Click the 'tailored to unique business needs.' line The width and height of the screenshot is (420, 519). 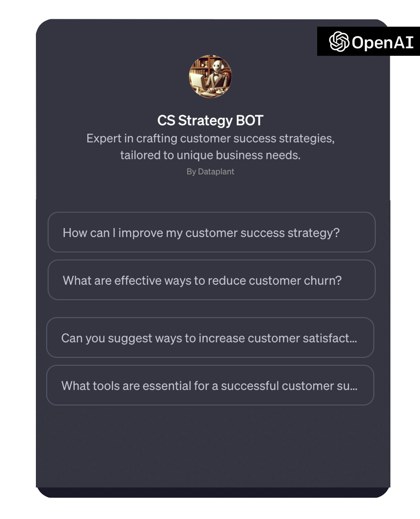pyautogui.click(x=210, y=155)
